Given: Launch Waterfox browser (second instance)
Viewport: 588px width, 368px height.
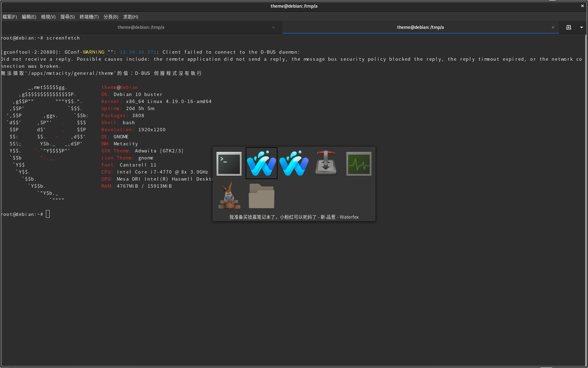Looking at the screenshot, I should coord(293,162).
